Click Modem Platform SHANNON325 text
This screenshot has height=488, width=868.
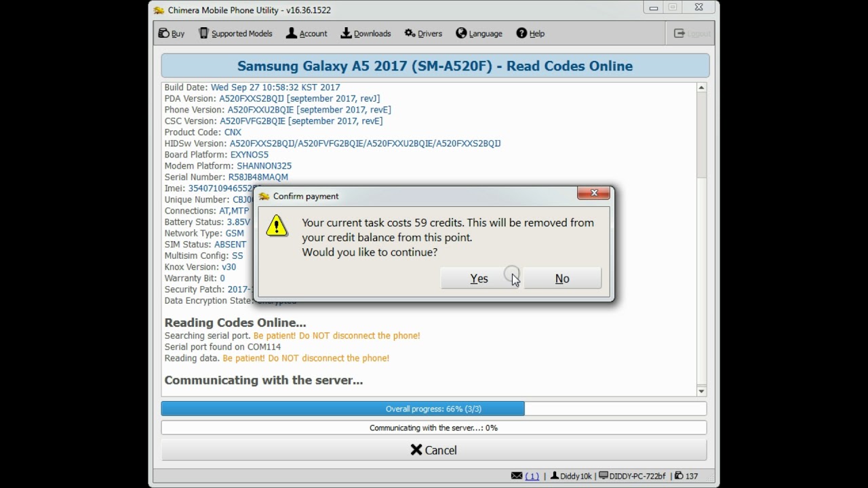(228, 166)
